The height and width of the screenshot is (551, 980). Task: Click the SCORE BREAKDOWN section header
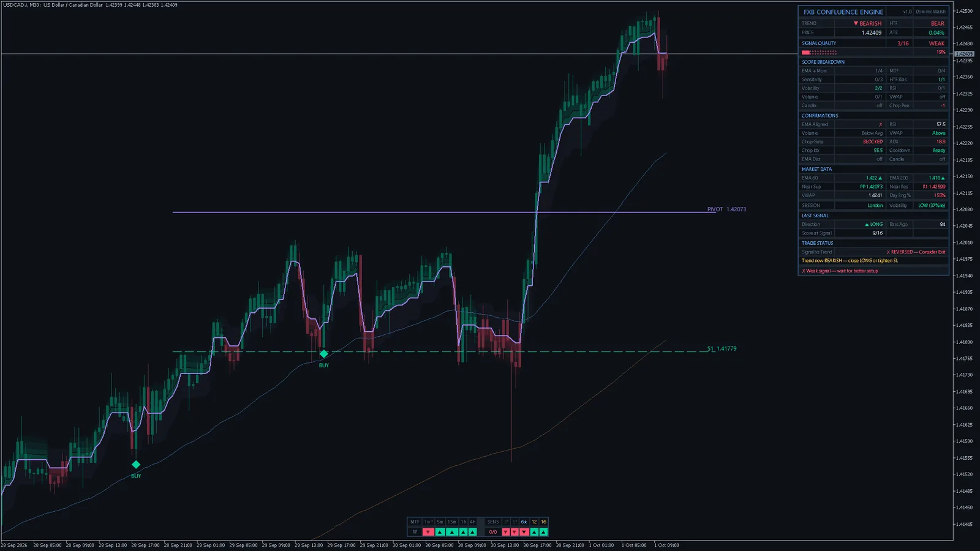click(823, 62)
